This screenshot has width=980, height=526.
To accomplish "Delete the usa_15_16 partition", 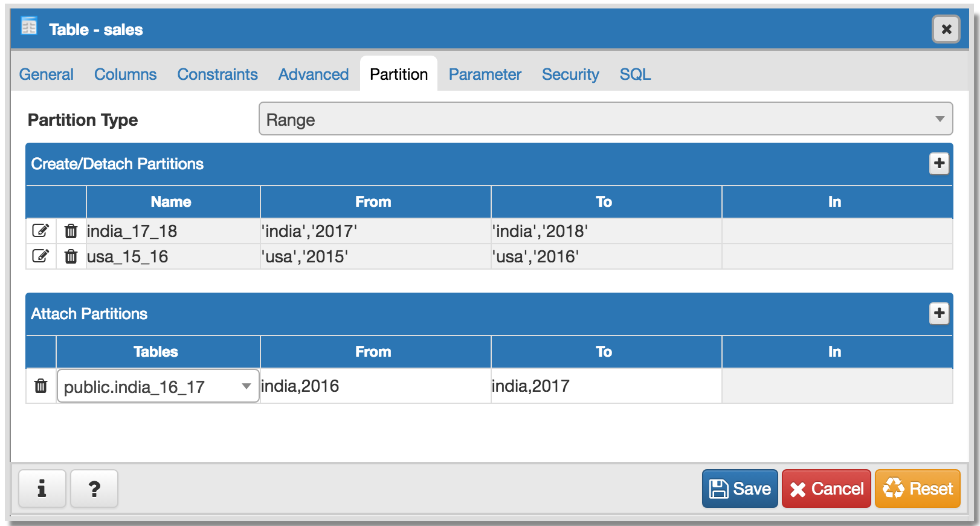I will point(71,256).
